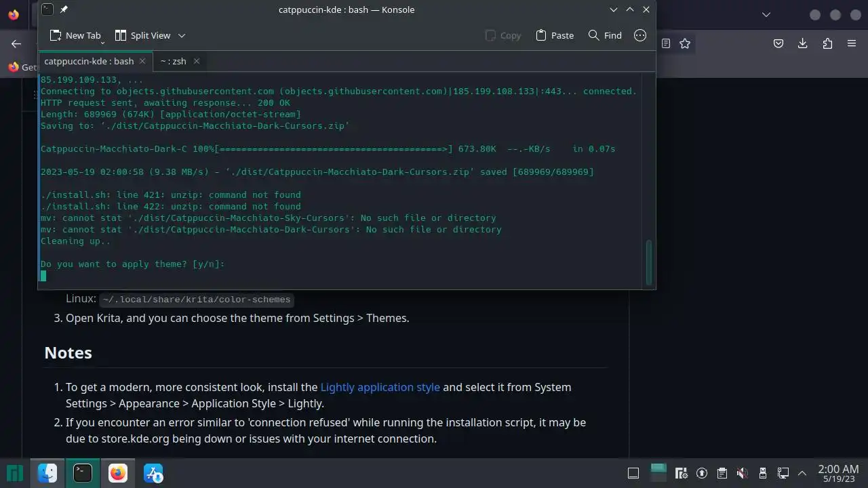Click the Konsole window menu terminal icon
The image size is (868, 488).
click(47, 9)
